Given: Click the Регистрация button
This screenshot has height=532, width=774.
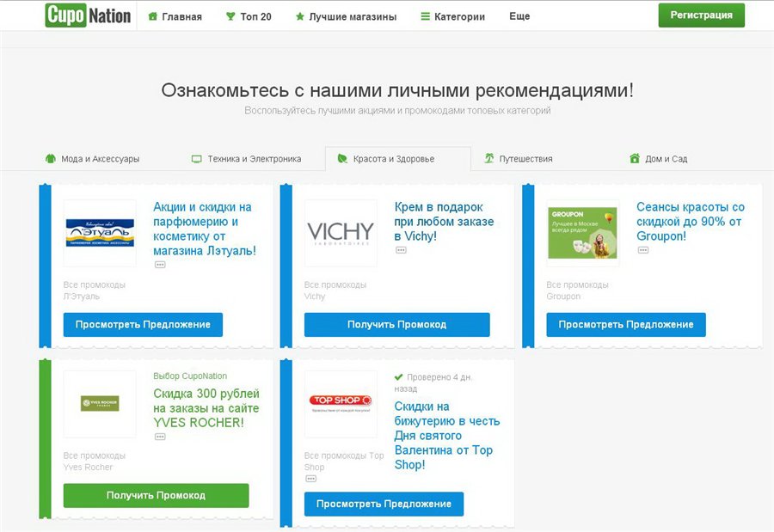Looking at the screenshot, I should click(x=701, y=15).
